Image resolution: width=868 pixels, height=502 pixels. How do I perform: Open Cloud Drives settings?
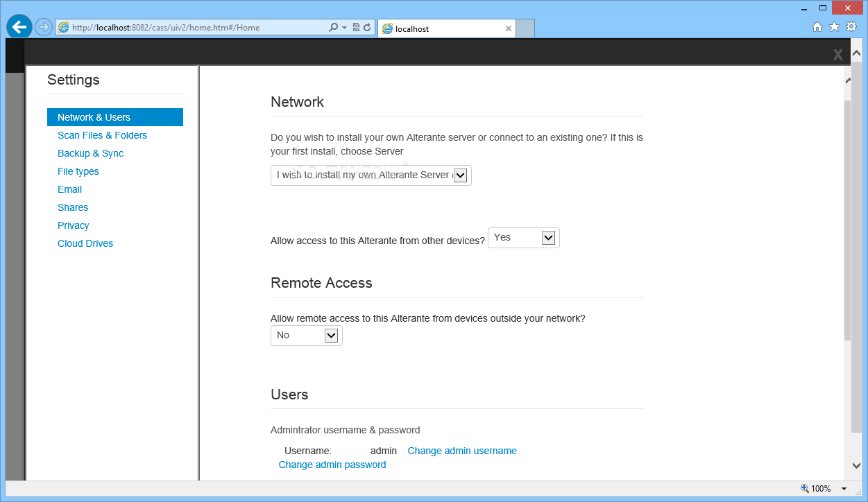pos(85,243)
